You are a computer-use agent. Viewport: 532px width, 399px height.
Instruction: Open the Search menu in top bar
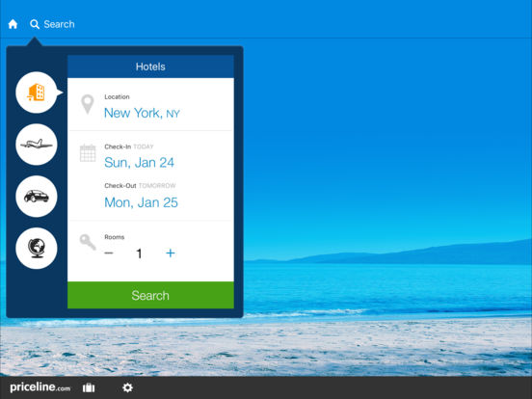52,24
